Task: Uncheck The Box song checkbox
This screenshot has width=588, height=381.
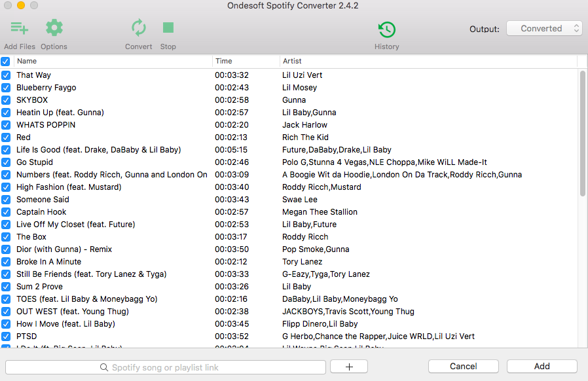Action: (6, 236)
